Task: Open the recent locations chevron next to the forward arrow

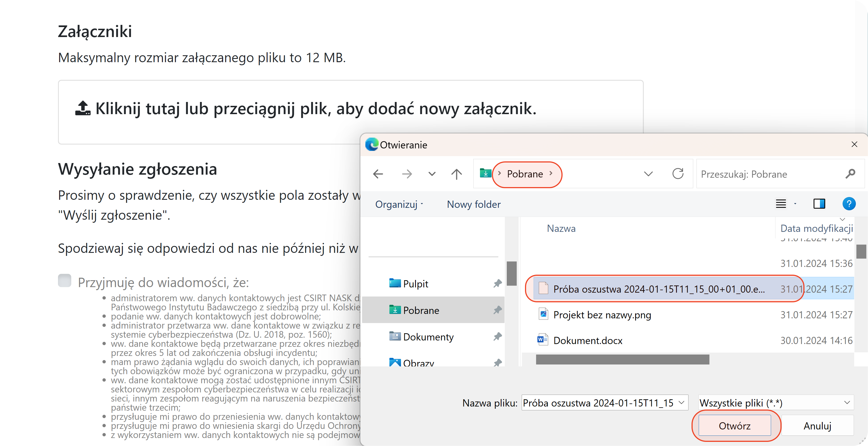Action: point(432,174)
